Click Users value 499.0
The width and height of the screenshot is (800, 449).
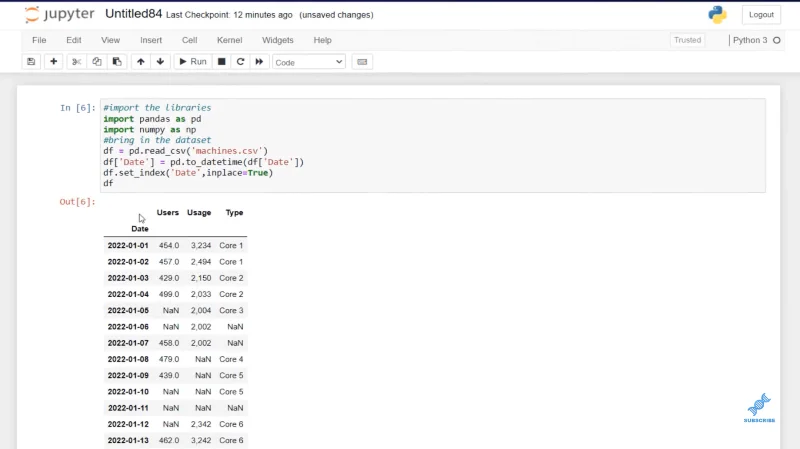169,294
